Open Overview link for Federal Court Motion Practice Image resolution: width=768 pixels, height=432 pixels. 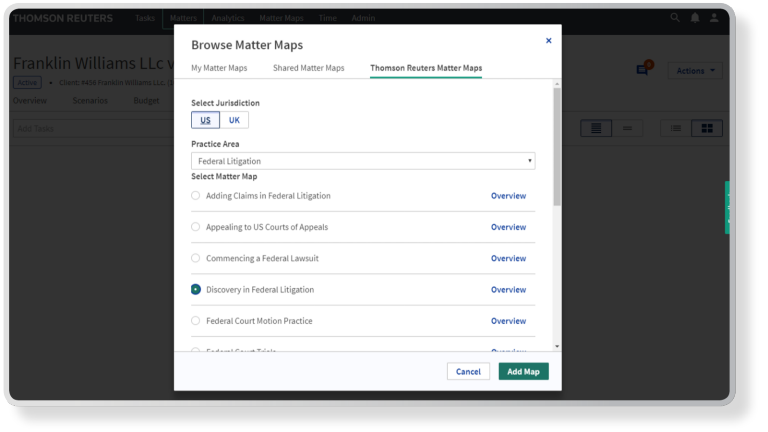[508, 321]
